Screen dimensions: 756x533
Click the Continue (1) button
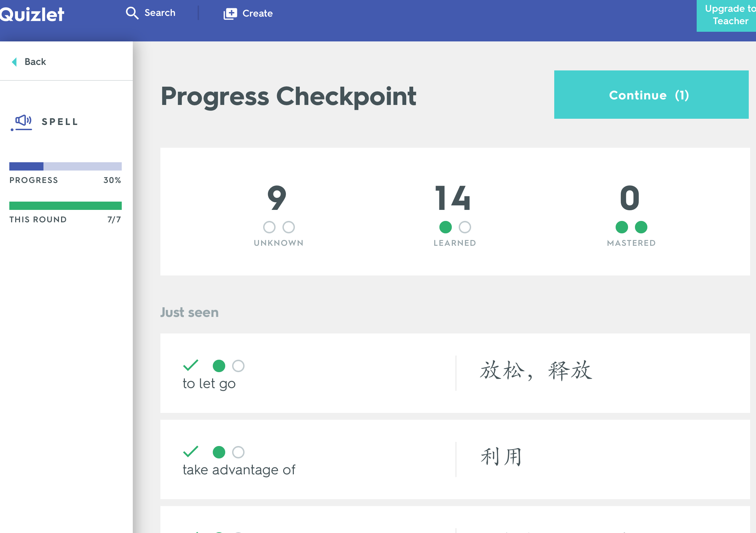click(651, 95)
